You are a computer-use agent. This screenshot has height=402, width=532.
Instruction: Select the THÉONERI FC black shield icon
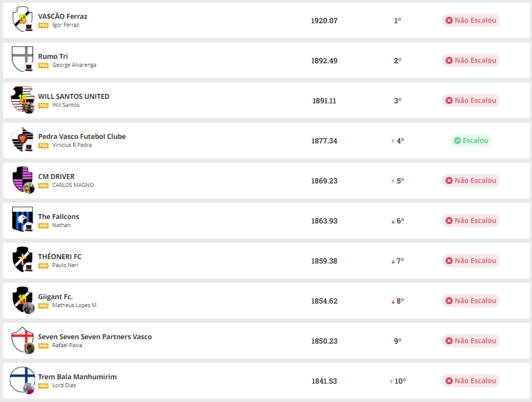(x=22, y=260)
